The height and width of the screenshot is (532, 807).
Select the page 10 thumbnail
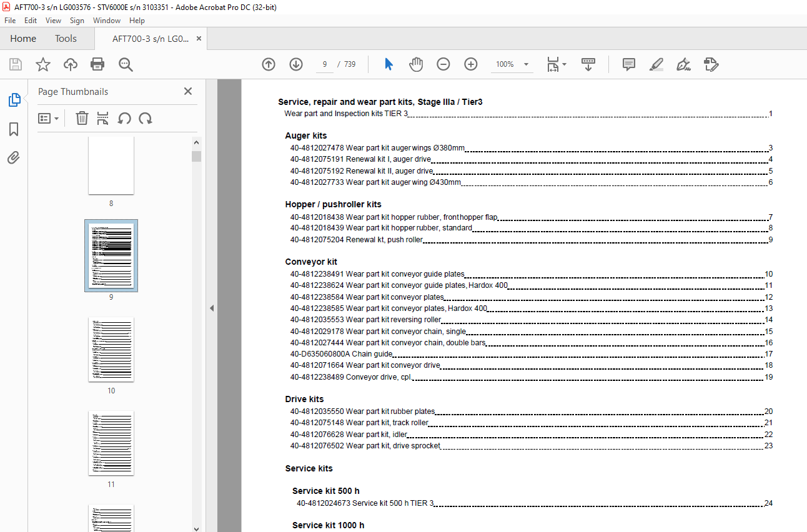(x=111, y=350)
